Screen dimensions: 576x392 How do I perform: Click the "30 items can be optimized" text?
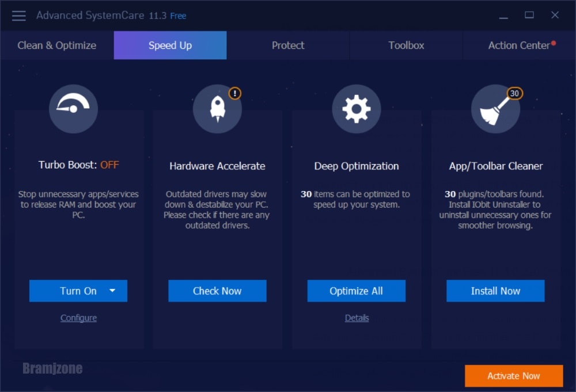pyautogui.click(x=355, y=199)
